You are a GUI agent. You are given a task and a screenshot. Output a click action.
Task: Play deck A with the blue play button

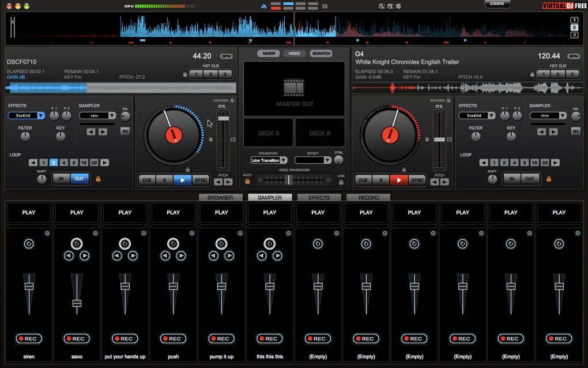coord(182,180)
